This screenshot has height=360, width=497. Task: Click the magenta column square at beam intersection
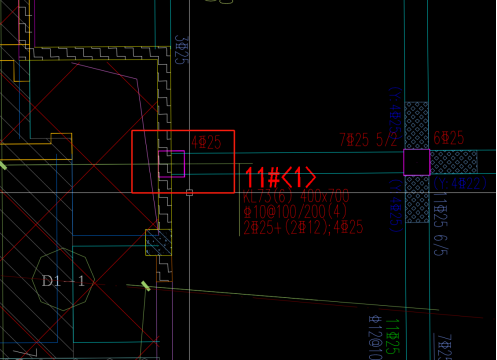coord(416,162)
